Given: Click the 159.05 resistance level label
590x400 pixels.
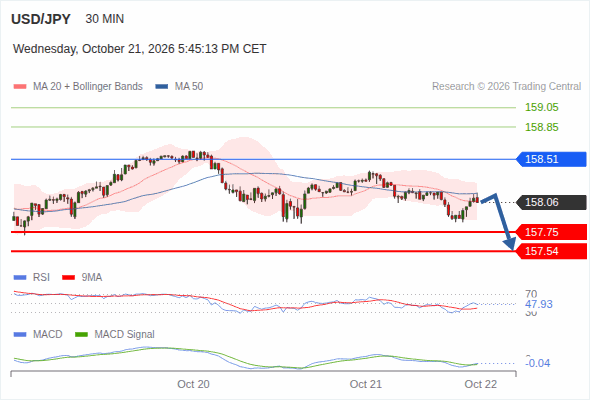Looking at the screenshot, I should (x=541, y=107).
